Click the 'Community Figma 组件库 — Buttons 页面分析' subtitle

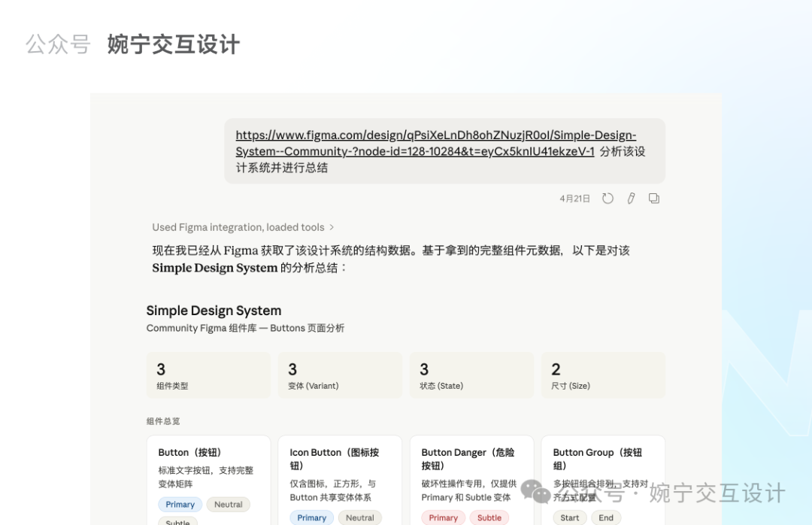tap(245, 328)
